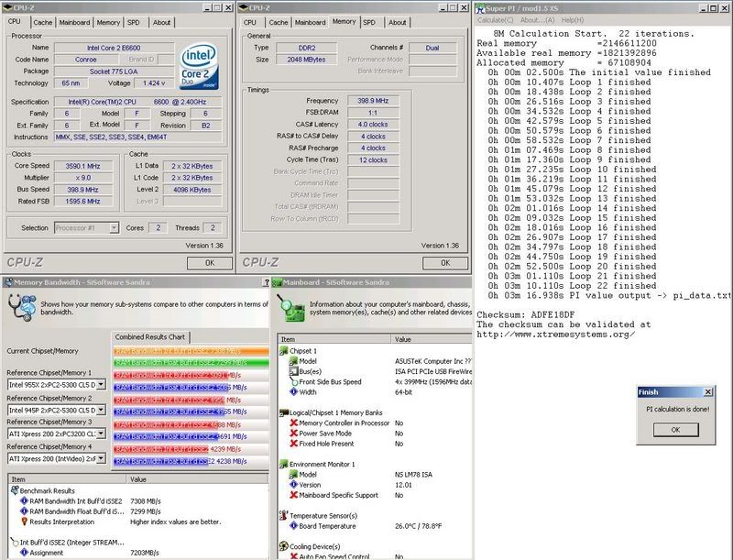
Task: Click red X beside Memory Controller in Processor
Action: pyautogui.click(x=293, y=423)
